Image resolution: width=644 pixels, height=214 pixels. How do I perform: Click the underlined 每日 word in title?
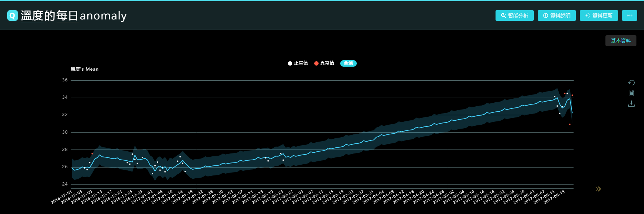[67, 15]
